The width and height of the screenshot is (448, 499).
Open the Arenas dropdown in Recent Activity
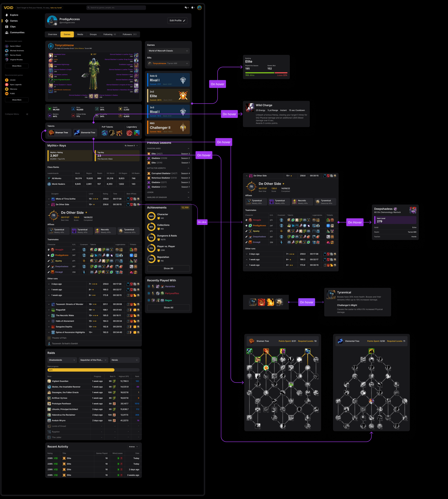click(x=133, y=447)
